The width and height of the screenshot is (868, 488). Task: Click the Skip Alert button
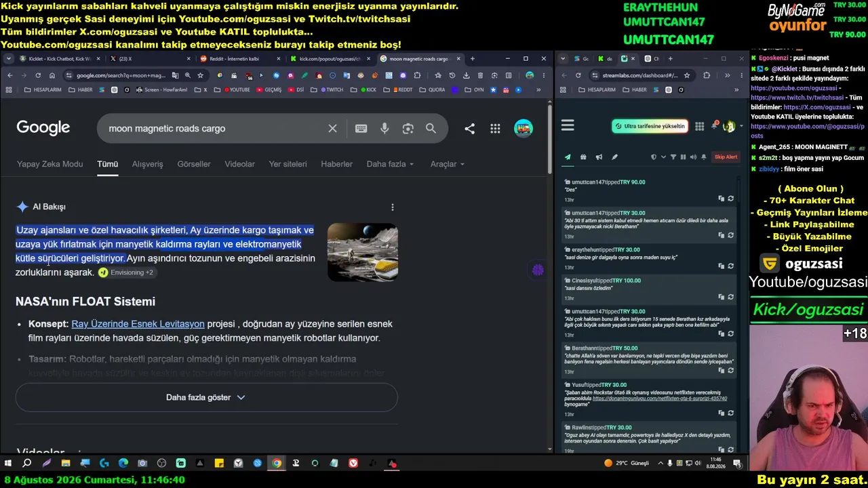click(726, 157)
